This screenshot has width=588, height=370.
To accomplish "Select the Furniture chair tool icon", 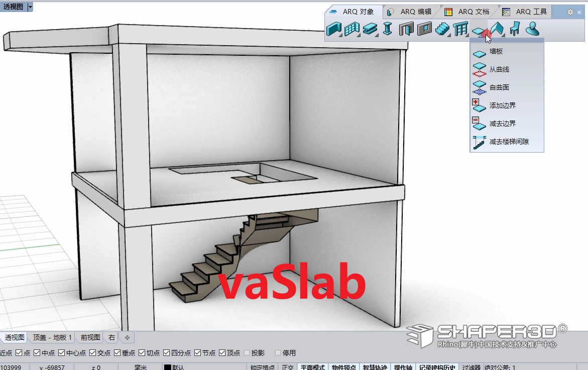I will 515,29.
